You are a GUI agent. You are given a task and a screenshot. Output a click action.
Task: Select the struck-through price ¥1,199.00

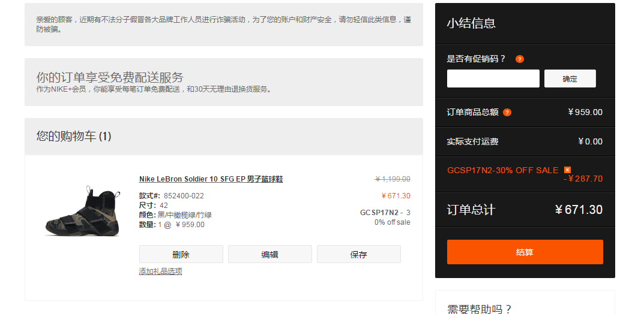393,179
